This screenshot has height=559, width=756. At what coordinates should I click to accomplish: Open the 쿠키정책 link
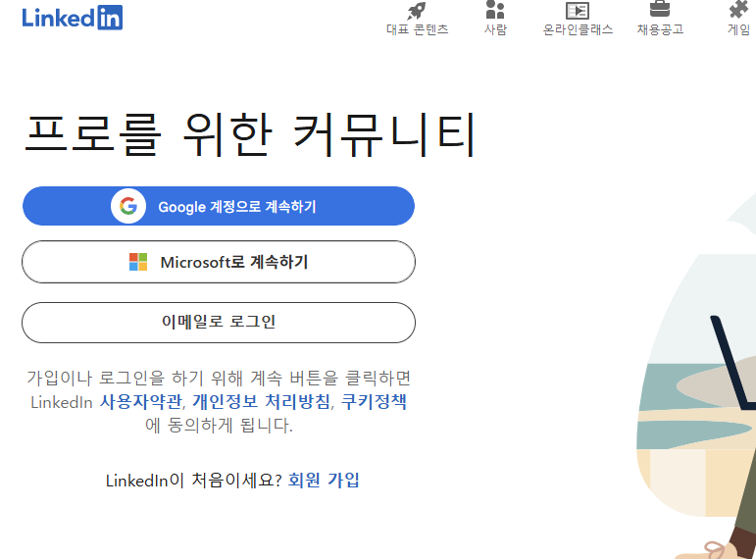374,402
